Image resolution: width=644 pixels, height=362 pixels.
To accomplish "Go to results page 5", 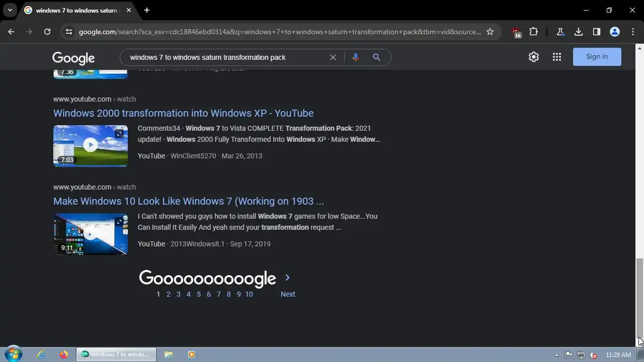I will (x=199, y=294).
